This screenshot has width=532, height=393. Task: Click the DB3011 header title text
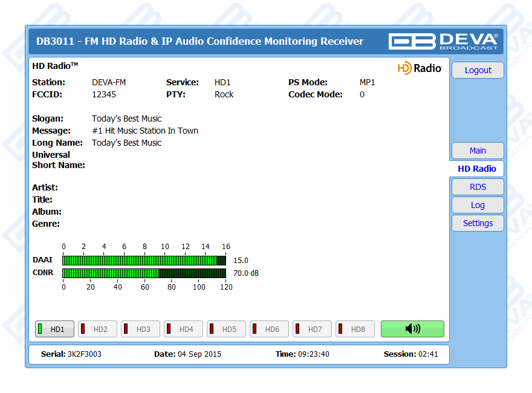[x=200, y=41]
